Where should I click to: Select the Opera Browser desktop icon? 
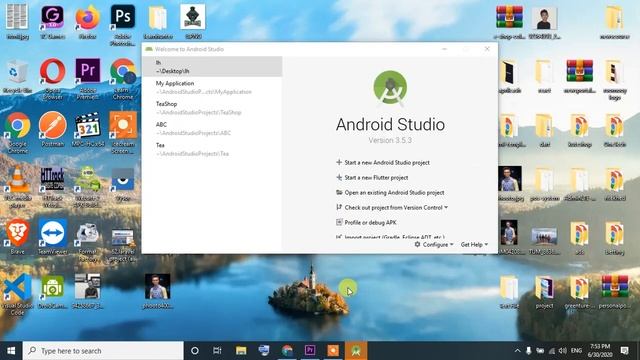52,79
